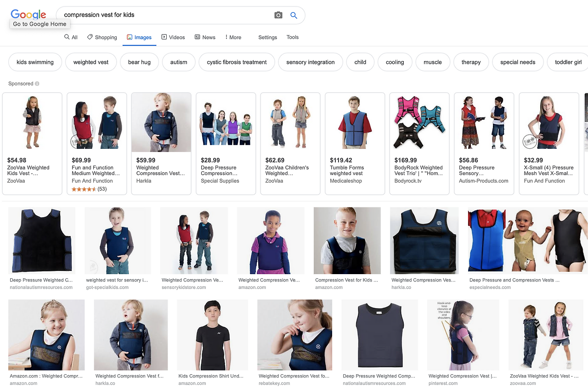Open the News tab

tap(205, 37)
